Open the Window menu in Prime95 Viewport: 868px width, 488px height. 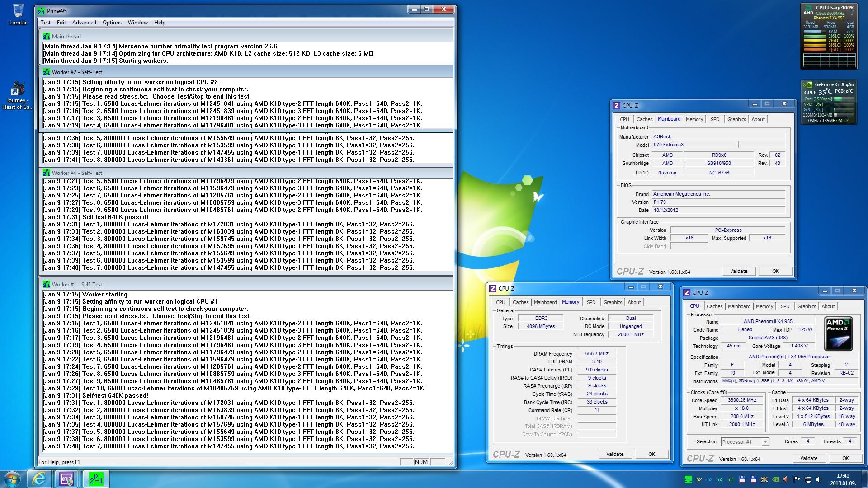pyautogui.click(x=138, y=23)
